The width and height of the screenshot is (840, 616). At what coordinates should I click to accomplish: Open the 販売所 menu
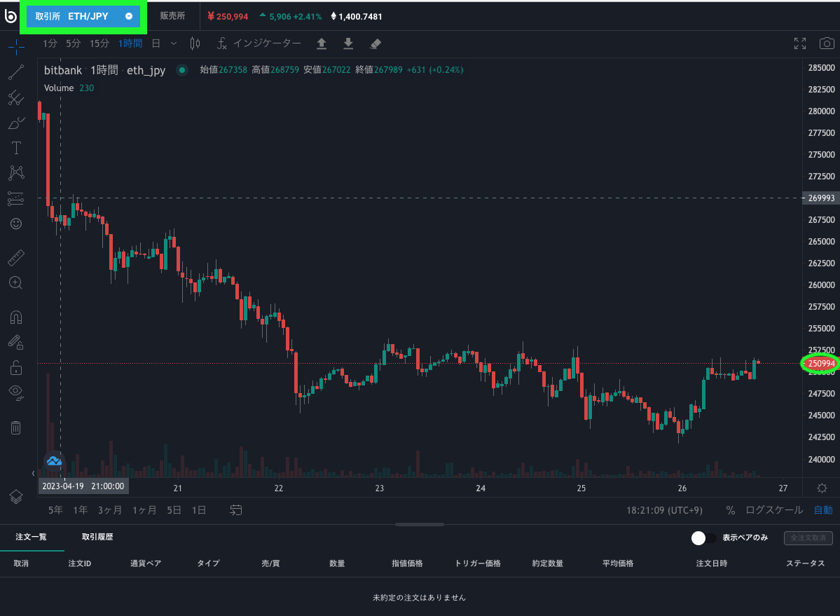click(x=172, y=15)
